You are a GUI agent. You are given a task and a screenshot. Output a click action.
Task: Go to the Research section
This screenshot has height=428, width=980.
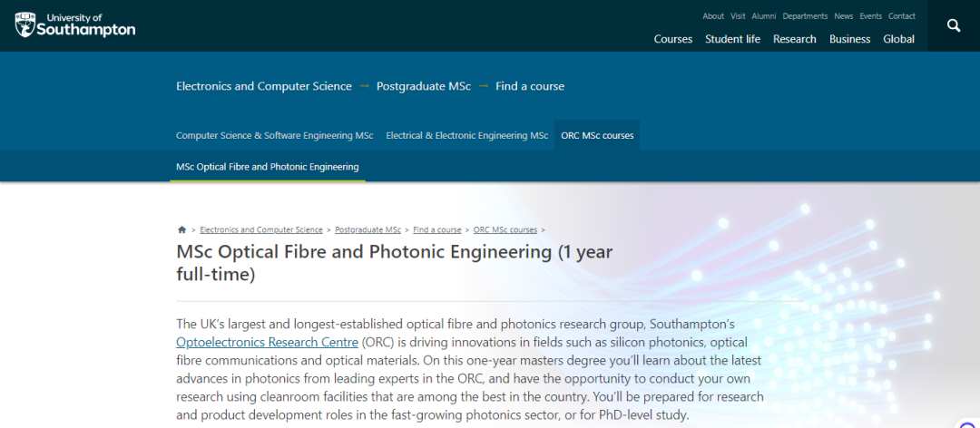[x=794, y=39]
